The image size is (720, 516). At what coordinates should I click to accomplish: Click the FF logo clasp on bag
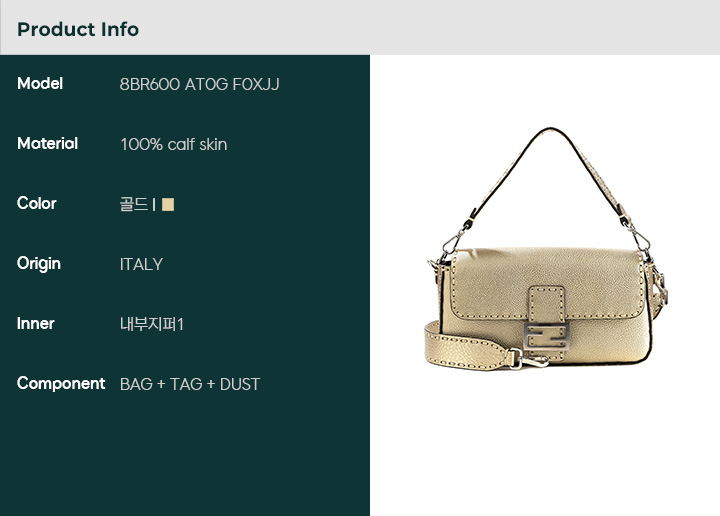click(546, 337)
